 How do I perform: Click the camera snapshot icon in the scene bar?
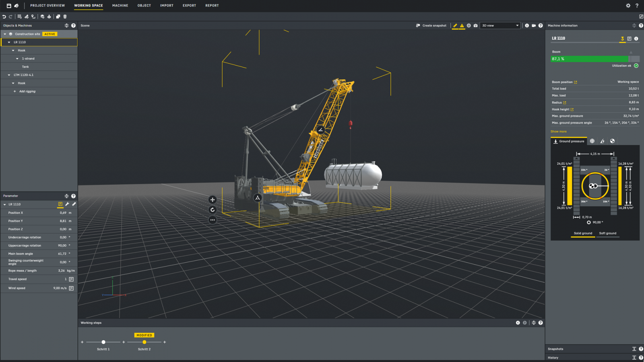475,25
